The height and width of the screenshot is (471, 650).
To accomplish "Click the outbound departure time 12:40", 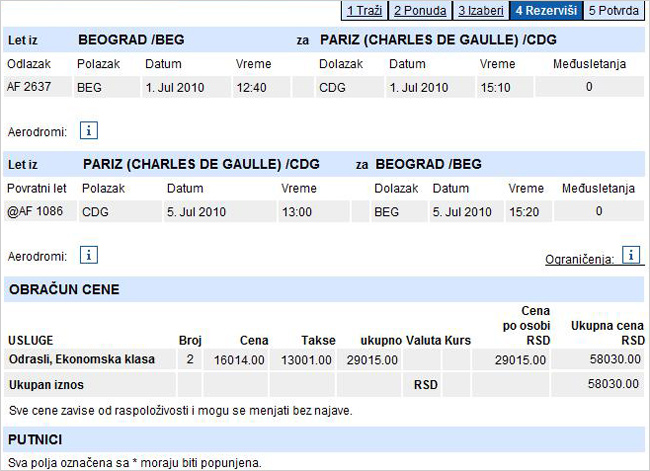I will [251, 87].
